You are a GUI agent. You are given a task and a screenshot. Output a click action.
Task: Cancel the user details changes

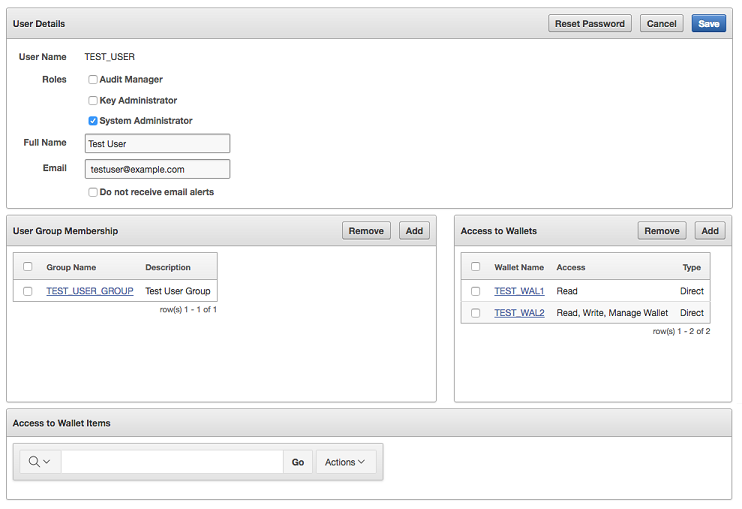[662, 23]
